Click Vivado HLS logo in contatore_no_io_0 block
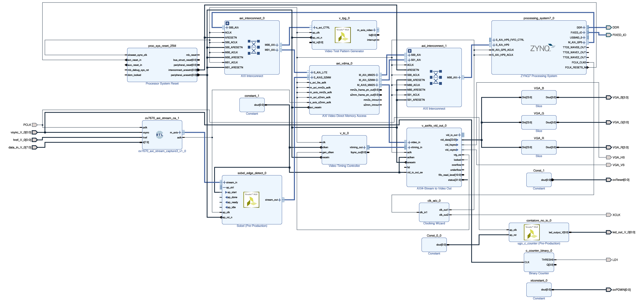This screenshot has width=644, height=305. 532,232
